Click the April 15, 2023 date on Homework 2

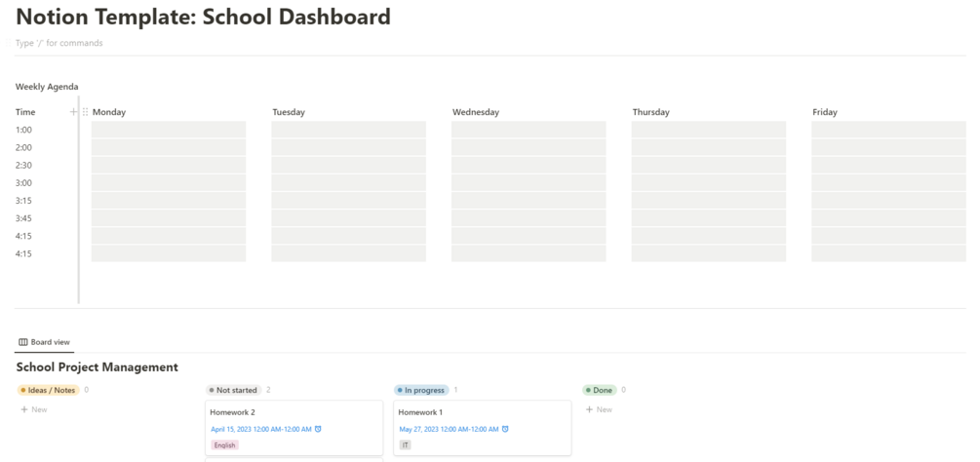click(x=261, y=429)
